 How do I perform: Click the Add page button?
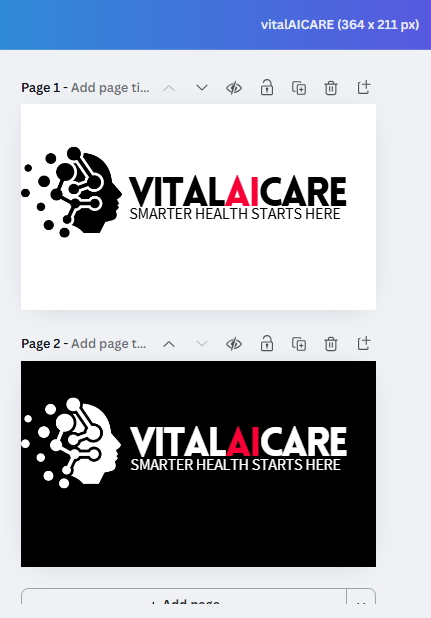click(184, 599)
